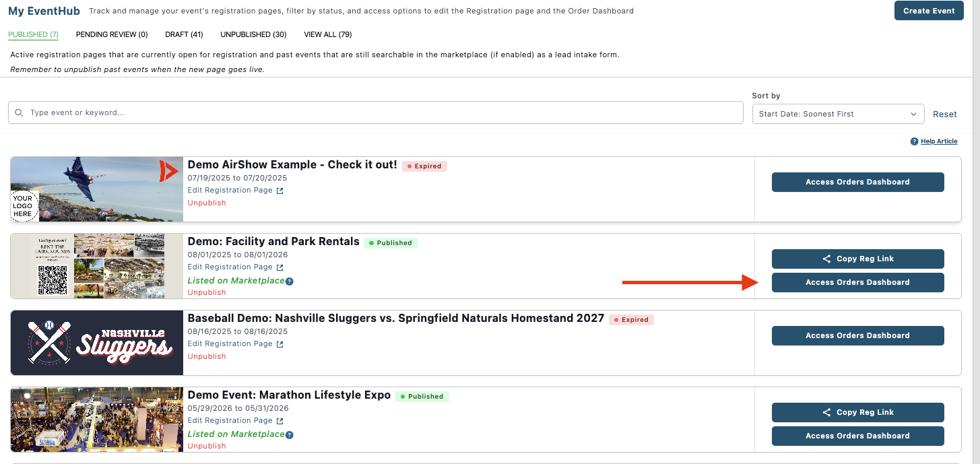The image size is (980, 464).
Task: Click the Help Article question mark icon
Action: 914,141
